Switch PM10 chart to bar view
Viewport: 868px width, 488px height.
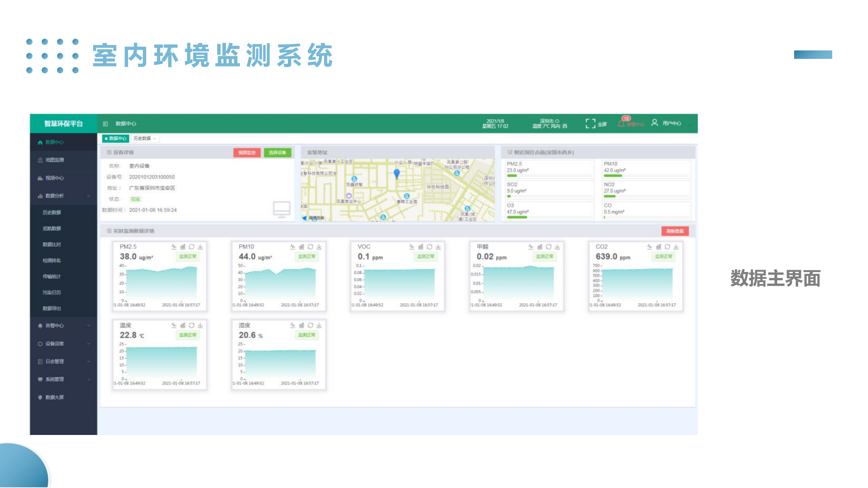[302, 247]
